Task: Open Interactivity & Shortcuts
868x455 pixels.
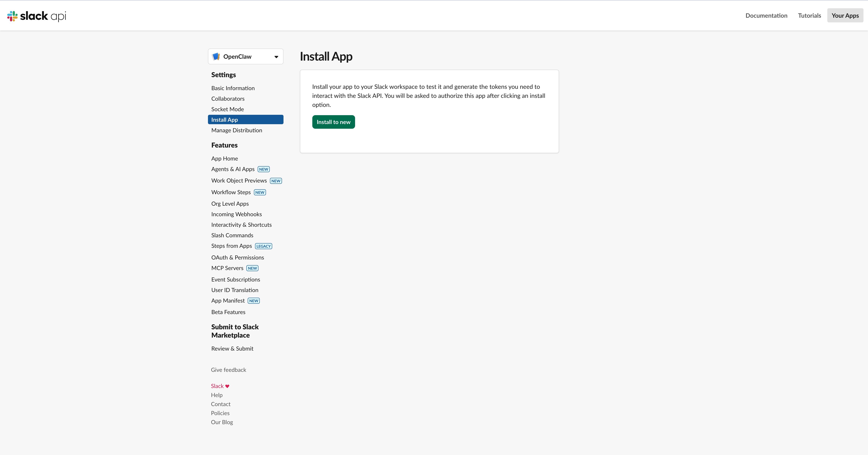Action: click(241, 225)
